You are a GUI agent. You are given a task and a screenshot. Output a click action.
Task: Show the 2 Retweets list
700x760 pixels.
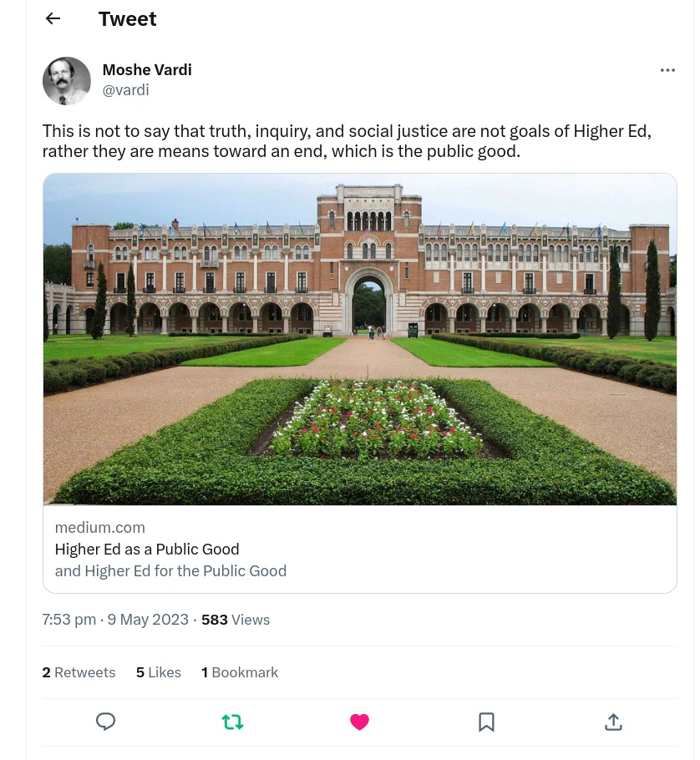[79, 672]
